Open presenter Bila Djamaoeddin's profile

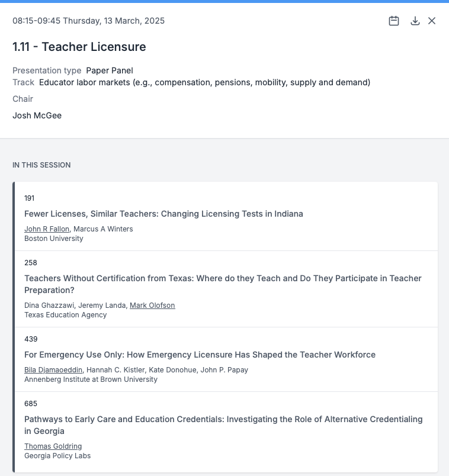click(x=54, y=370)
